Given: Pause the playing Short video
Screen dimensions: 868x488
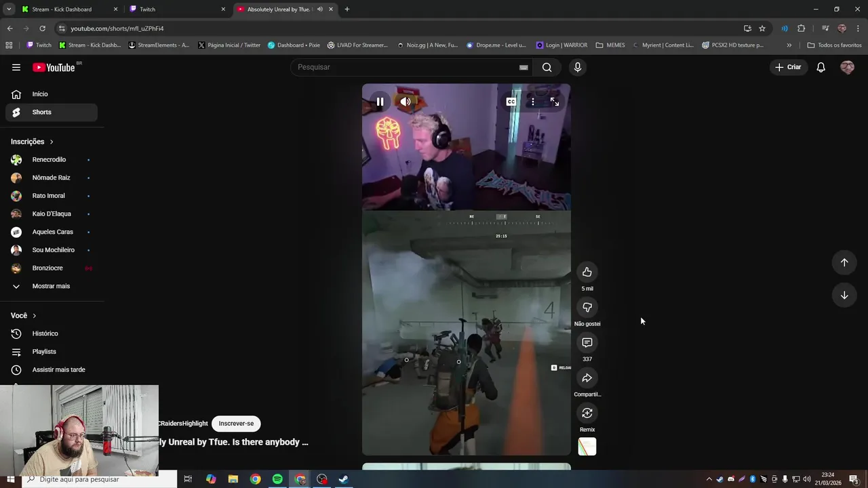Looking at the screenshot, I should [x=380, y=102].
